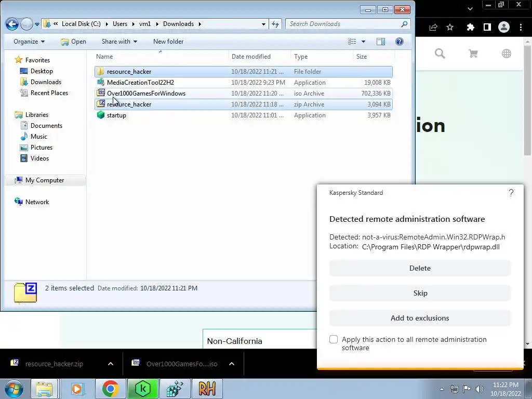Open Windows Media Player taskbar icon
This screenshot has width=532, height=399.
point(77,389)
